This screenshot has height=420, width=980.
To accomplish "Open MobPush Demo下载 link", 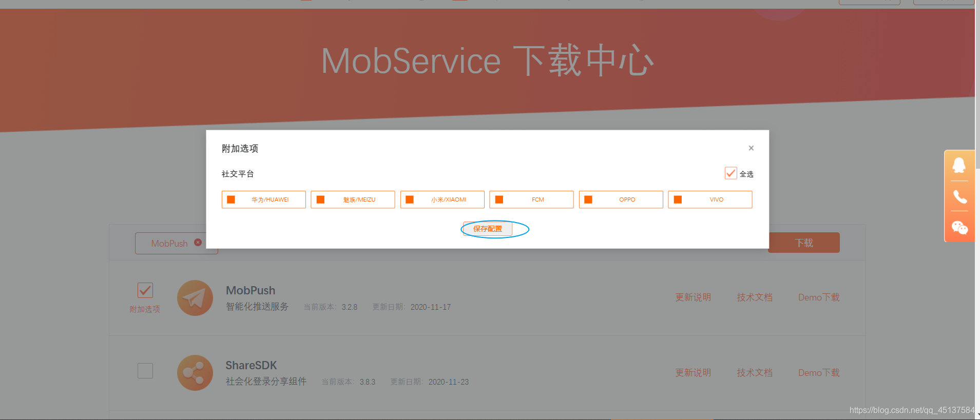I will [819, 297].
